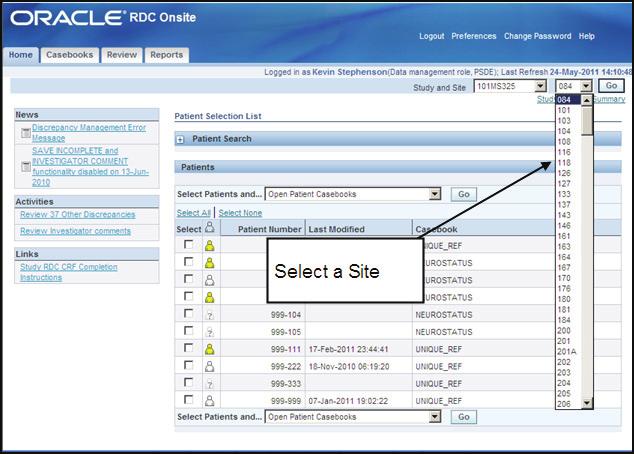Click the yellow patient icon in first row
Screen dimensions: 634x454
(209, 245)
